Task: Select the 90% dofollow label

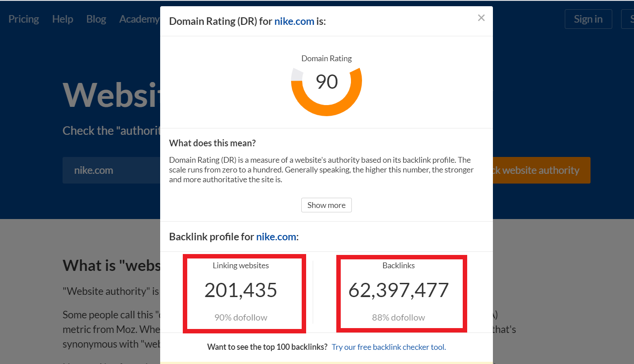Action: pyautogui.click(x=240, y=317)
